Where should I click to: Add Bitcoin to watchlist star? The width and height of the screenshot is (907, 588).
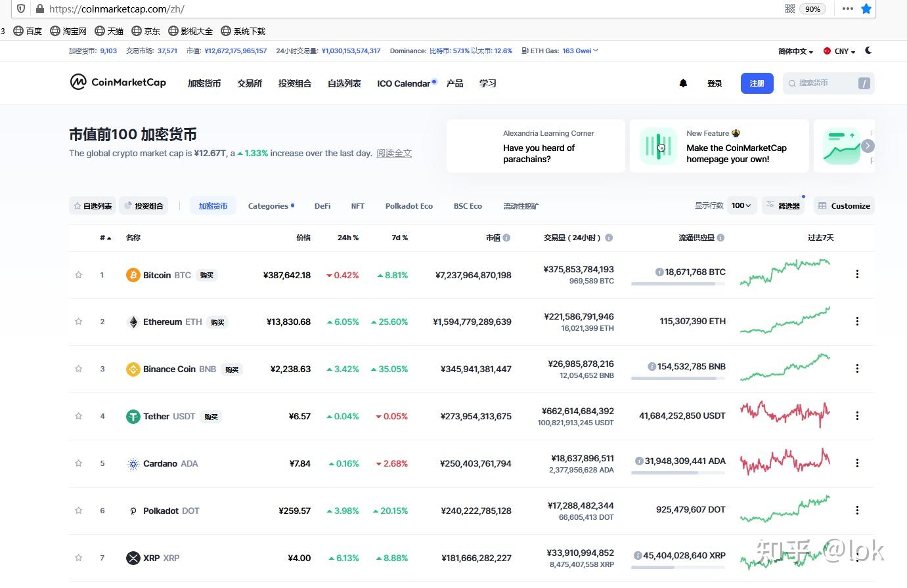click(79, 275)
